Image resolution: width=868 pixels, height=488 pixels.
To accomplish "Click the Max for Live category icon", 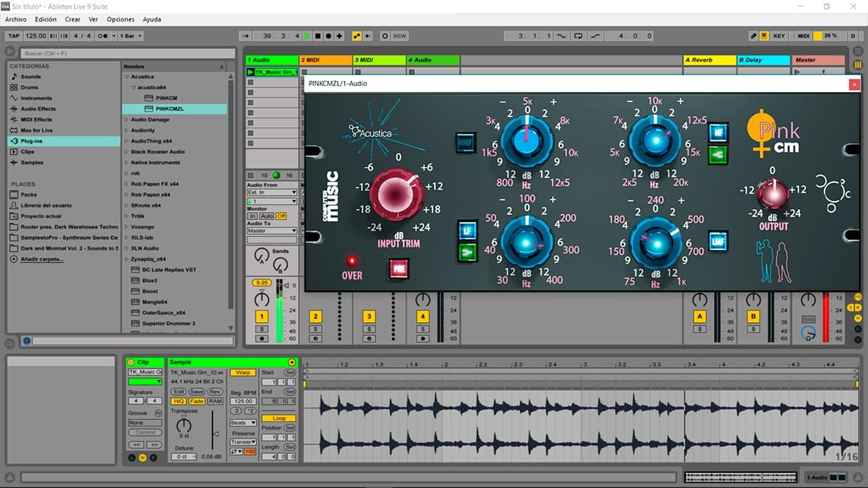I will click(14, 131).
